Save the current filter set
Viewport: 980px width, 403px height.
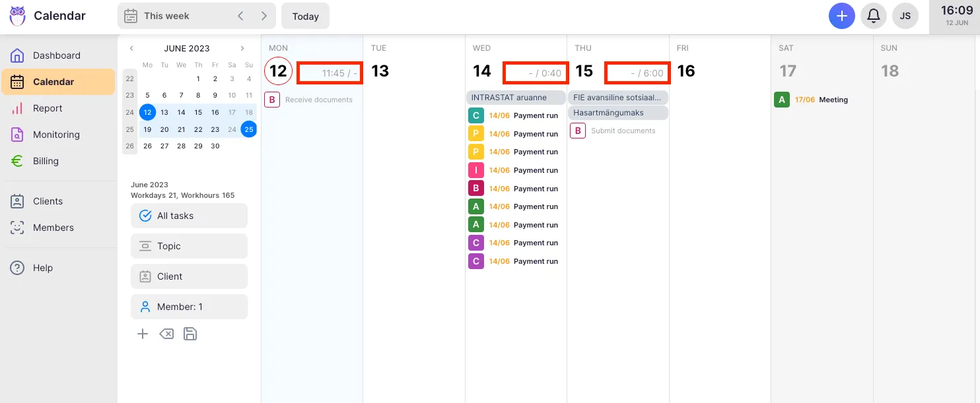tap(190, 334)
